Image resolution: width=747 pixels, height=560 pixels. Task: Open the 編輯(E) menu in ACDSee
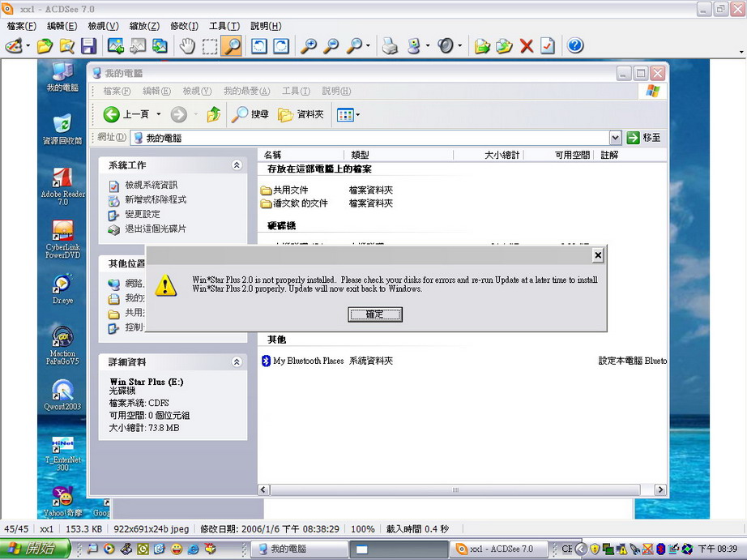click(x=62, y=26)
